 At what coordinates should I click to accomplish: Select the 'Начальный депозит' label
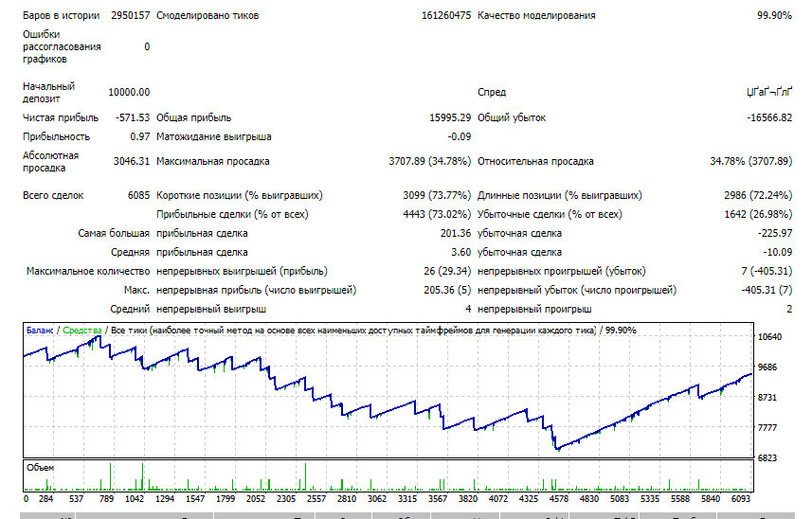[48, 92]
